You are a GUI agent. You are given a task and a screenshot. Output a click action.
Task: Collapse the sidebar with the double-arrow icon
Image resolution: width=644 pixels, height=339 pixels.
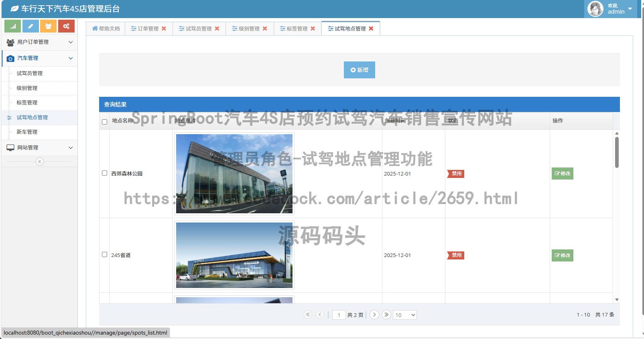pos(39,161)
